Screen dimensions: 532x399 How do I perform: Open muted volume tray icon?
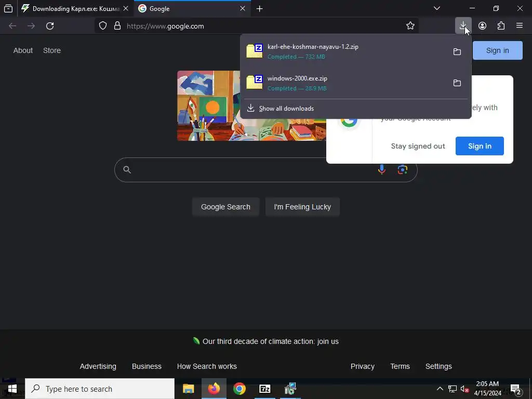[465, 389]
